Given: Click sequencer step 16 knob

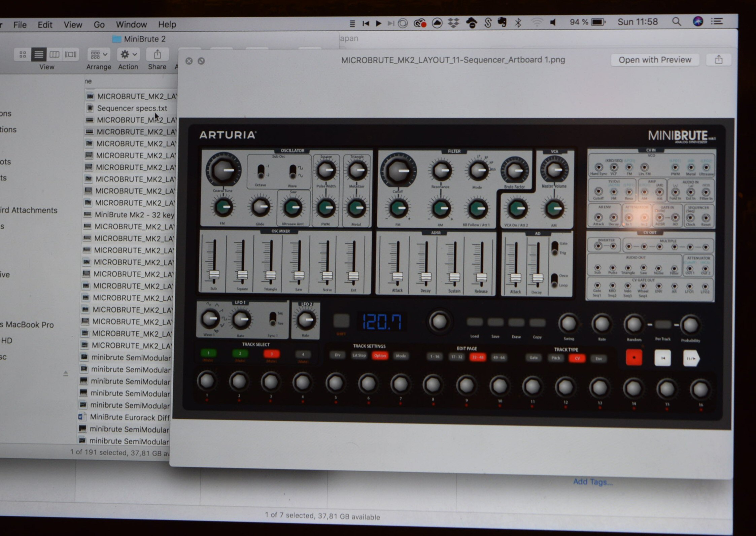Looking at the screenshot, I should [700, 390].
